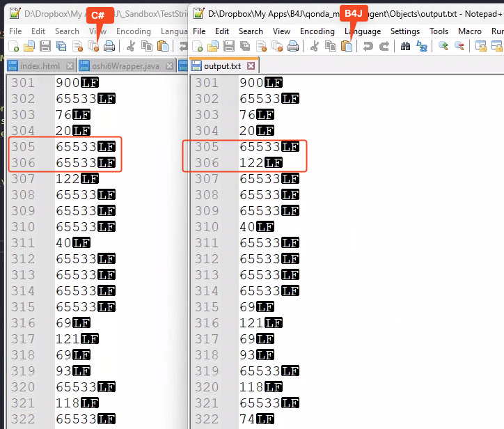Open Edit menu in output.txt window
This screenshot has height=429, width=504.
[222, 31]
